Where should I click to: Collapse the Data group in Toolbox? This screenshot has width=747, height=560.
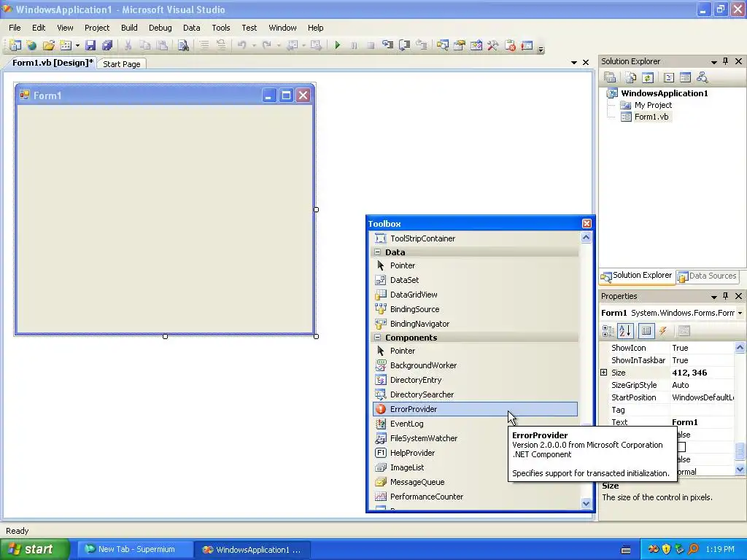click(378, 252)
